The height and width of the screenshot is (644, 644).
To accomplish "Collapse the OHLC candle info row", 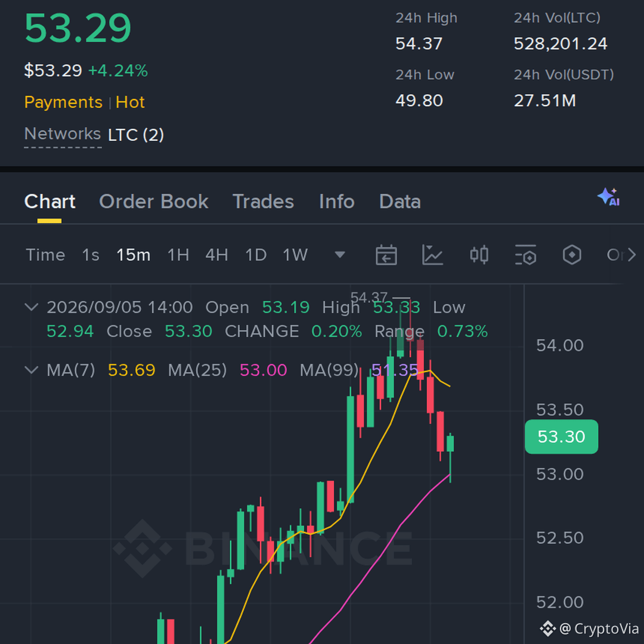I will pos(32,307).
